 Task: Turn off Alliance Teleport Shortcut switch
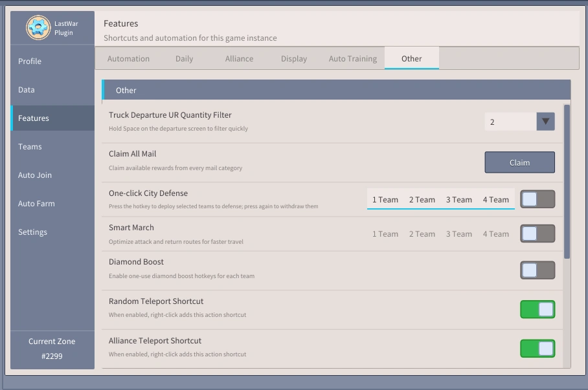(537, 349)
